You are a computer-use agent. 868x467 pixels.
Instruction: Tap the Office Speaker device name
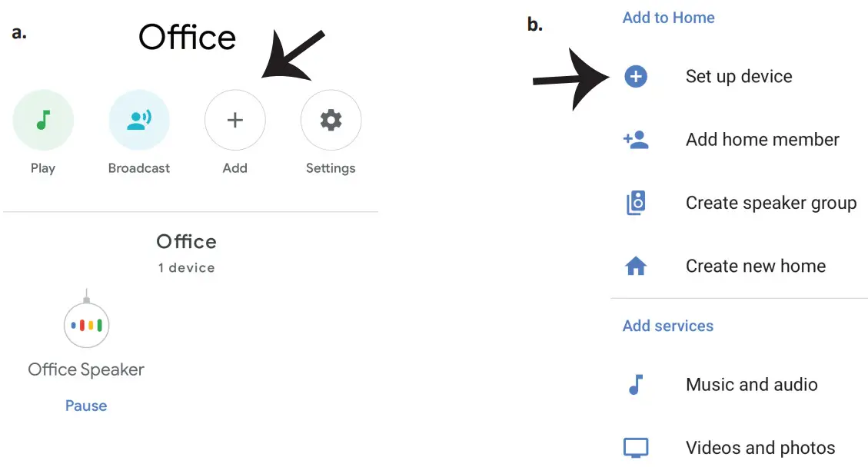tap(86, 369)
